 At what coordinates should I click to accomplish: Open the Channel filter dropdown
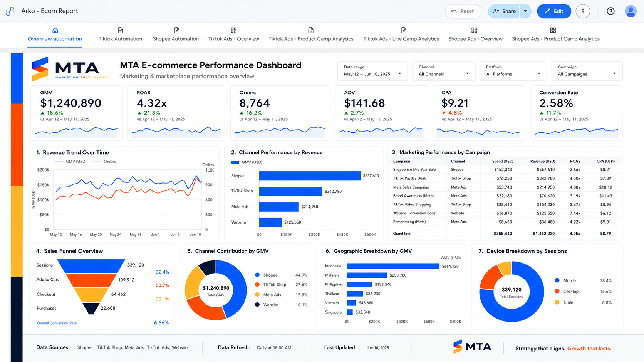click(444, 71)
